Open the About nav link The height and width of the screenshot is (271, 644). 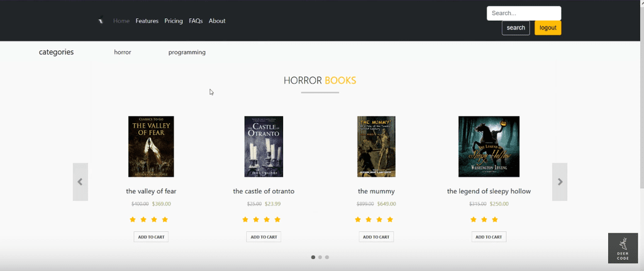coord(217,21)
